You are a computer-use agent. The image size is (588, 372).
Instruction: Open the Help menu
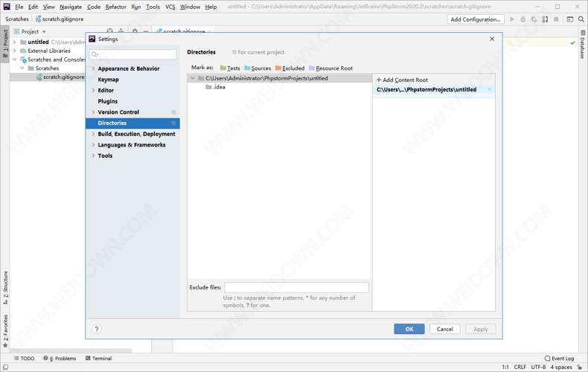pyautogui.click(x=211, y=7)
